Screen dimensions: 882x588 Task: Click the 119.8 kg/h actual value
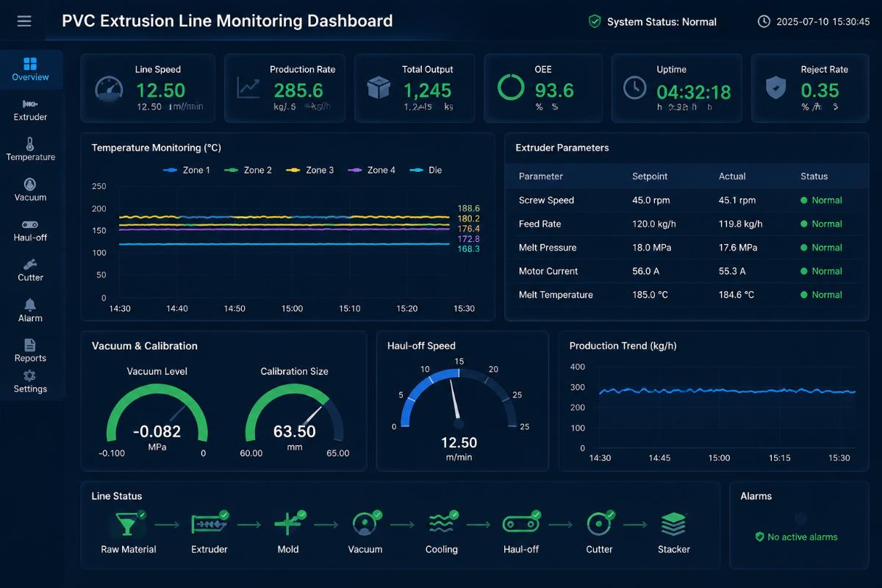tap(741, 223)
